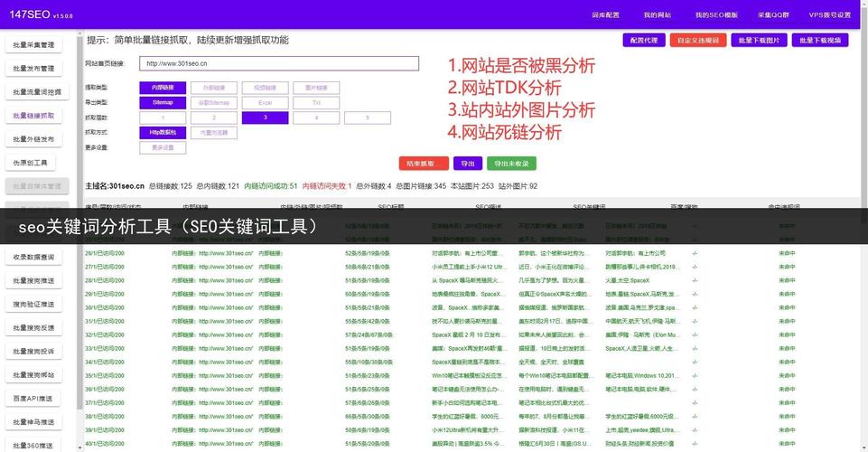Screen dimensions: 868x452
Task: Set crawl depth to 1
Action: 163,118
